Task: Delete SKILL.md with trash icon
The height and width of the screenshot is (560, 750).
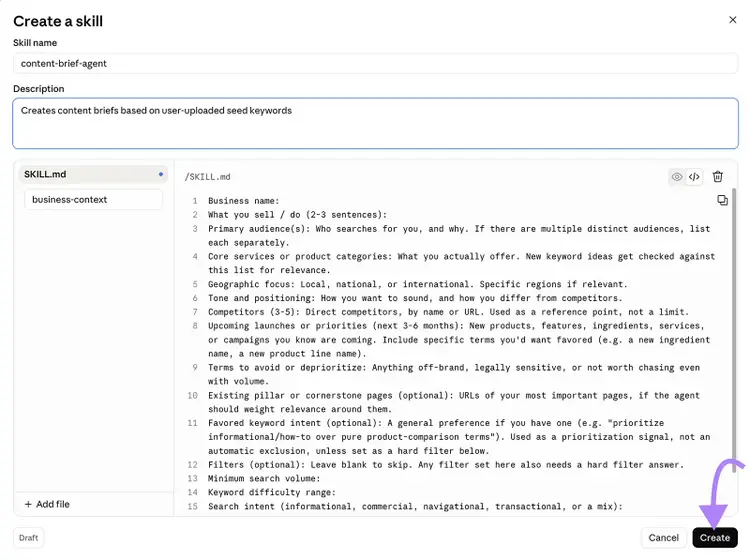Action: 717,177
